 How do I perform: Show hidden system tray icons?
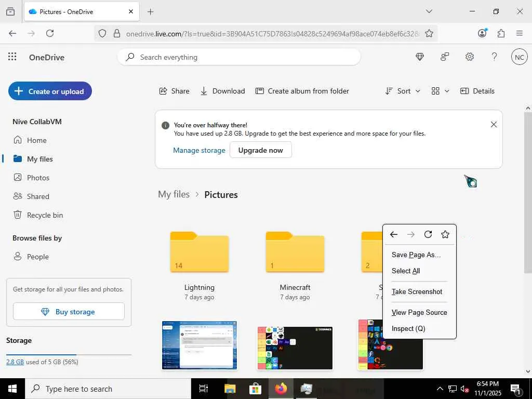point(440,389)
